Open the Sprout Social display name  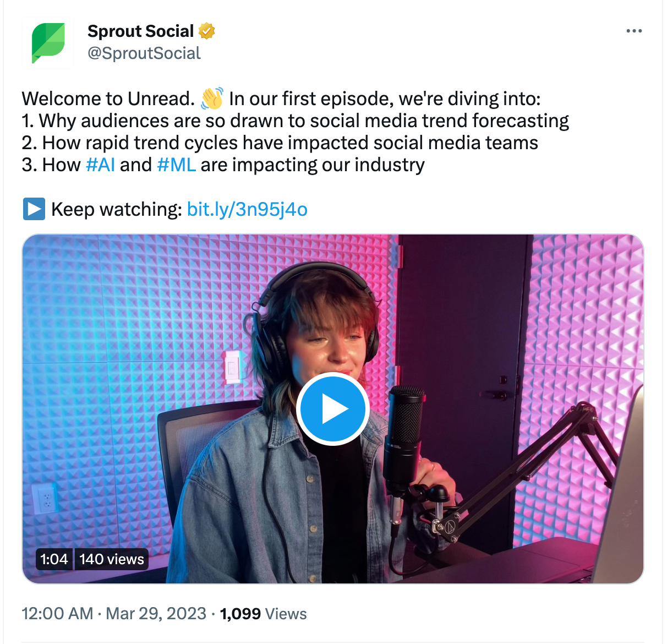(x=141, y=31)
